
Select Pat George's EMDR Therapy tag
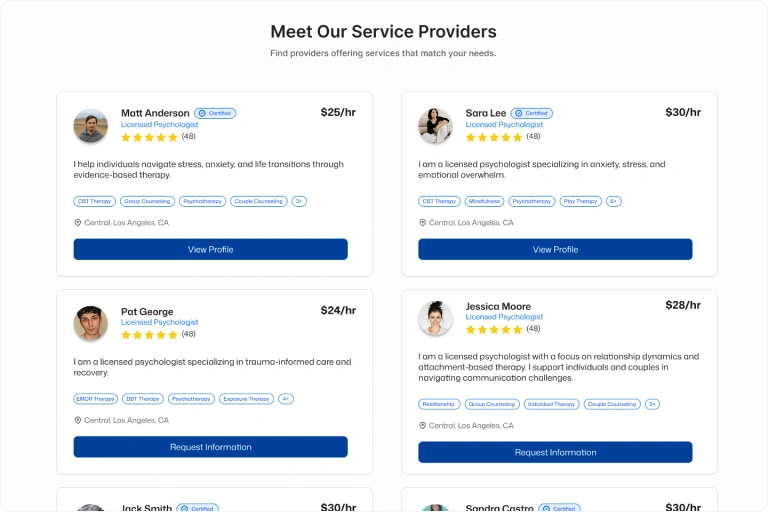[96, 399]
